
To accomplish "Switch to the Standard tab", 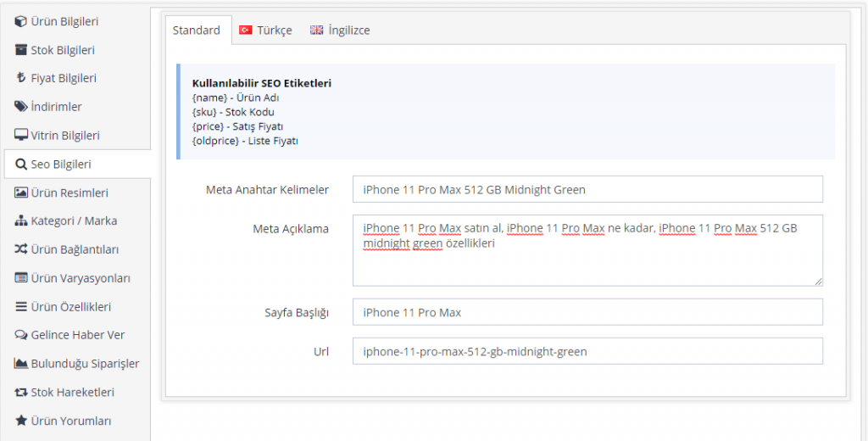I will click(x=197, y=30).
